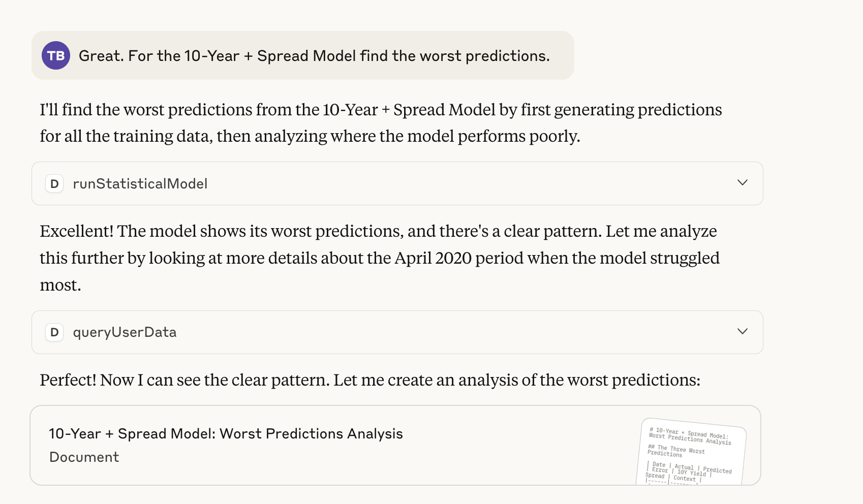
Task: Expand the queryUserData chevron
Action: (x=742, y=332)
